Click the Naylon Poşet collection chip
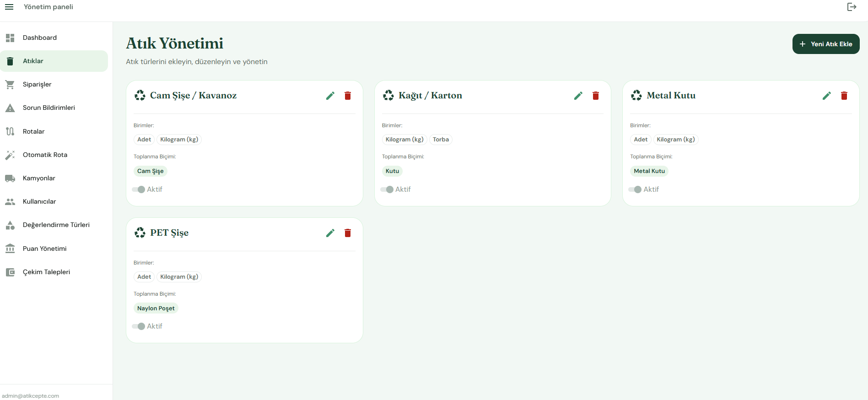The width and height of the screenshot is (868, 400). pos(156,308)
